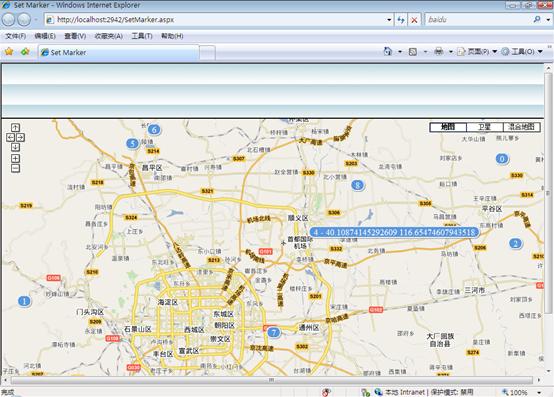The image size is (554, 397).
Task: Click map marker number 0
Action: 502,159
